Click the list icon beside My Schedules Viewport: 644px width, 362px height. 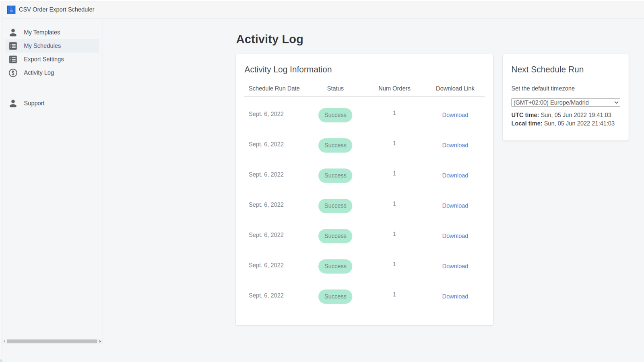point(13,46)
